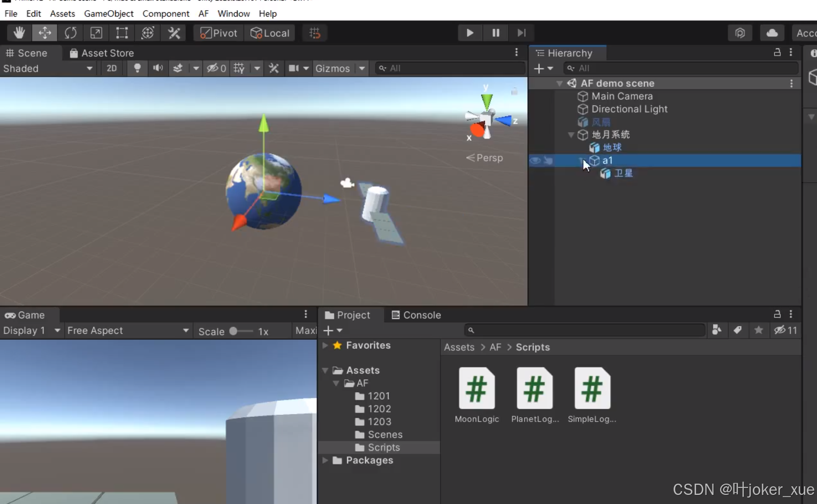This screenshot has height=504, width=817.
Task: Select the Hand pan tool
Action: (x=19, y=33)
